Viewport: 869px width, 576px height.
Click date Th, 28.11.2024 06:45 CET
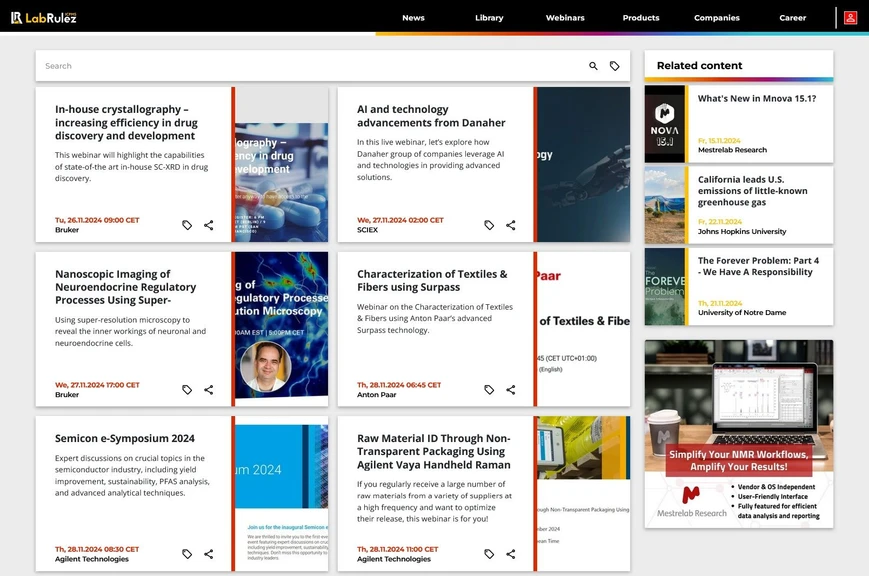[x=399, y=385]
